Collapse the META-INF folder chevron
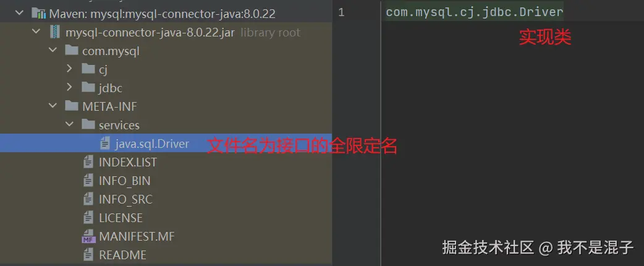This screenshot has height=266, width=644. click(53, 106)
